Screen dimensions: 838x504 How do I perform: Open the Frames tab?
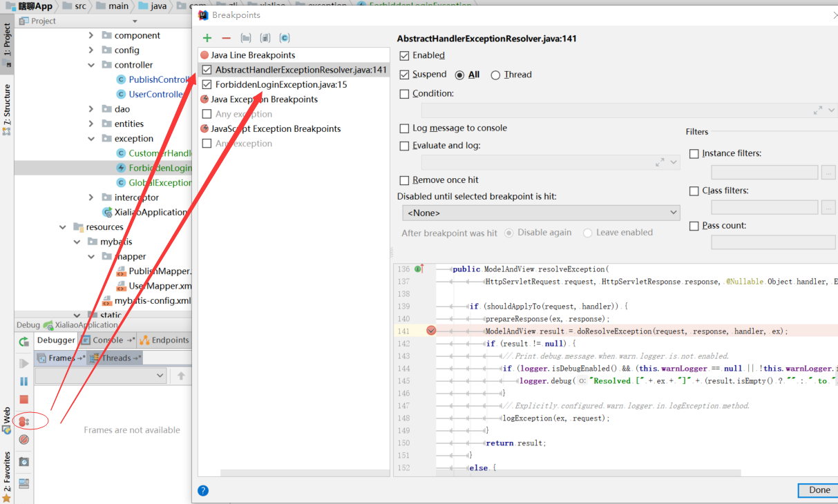(61, 358)
